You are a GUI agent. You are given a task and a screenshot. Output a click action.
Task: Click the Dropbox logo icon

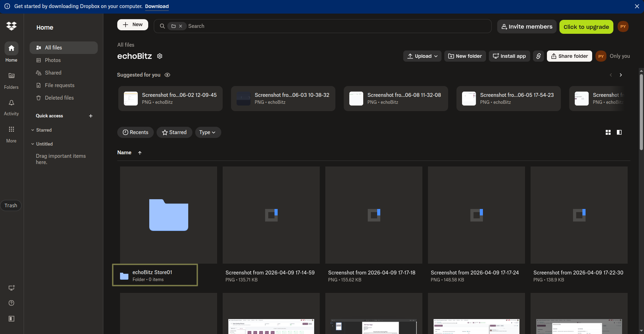click(x=11, y=26)
